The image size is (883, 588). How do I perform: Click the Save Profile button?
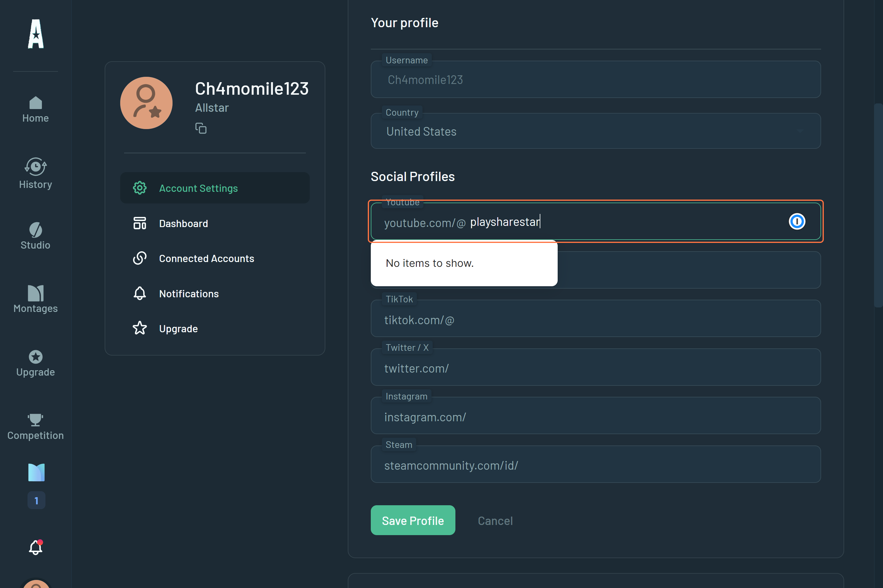pos(412,520)
